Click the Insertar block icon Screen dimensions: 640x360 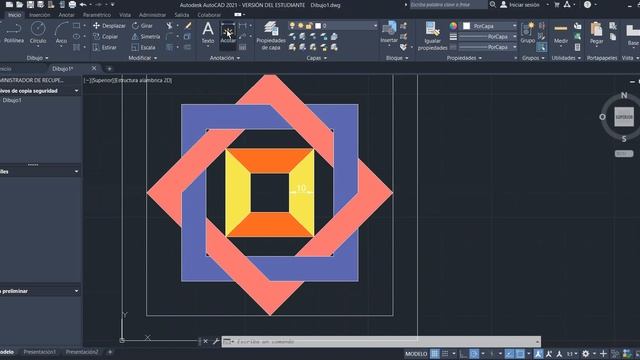(389, 33)
